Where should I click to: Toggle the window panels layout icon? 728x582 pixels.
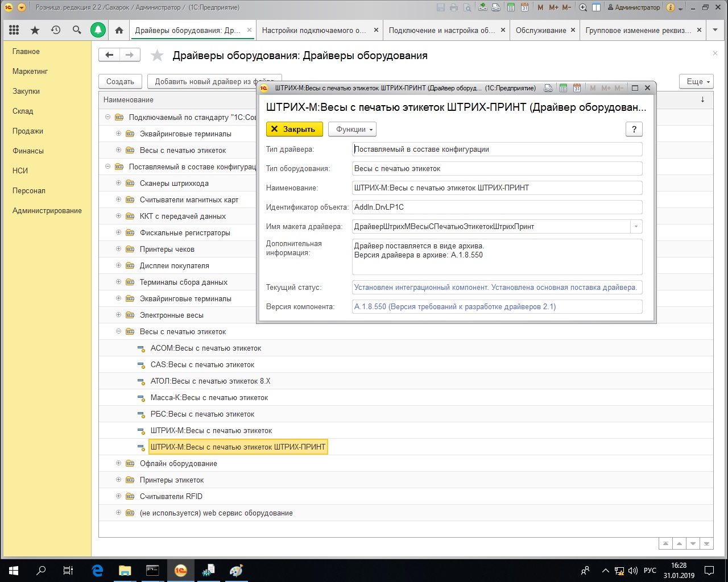tap(596, 7)
